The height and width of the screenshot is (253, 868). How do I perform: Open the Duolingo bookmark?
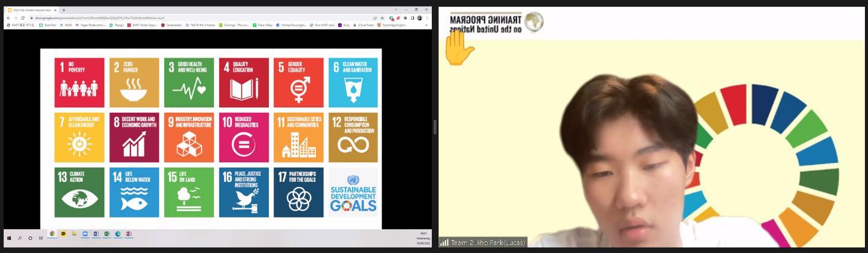pos(235,25)
